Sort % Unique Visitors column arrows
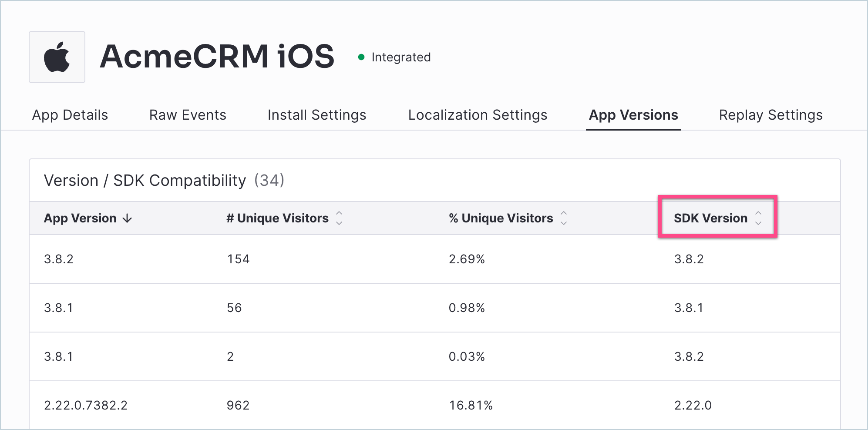The image size is (868, 430). point(564,218)
